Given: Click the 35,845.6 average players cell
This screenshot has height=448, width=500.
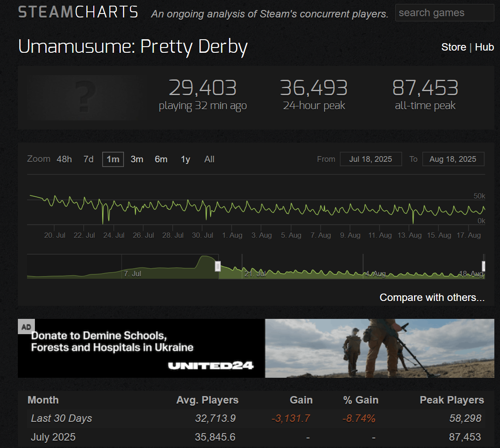Looking at the screenshot, I should click(215, 437).
